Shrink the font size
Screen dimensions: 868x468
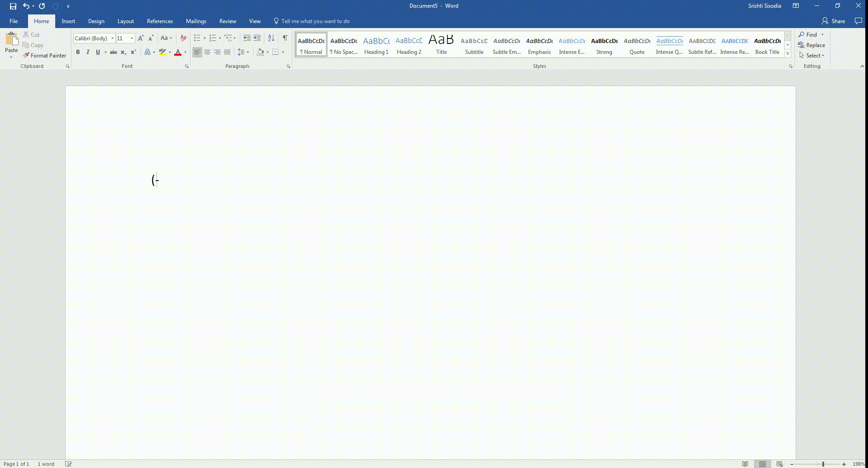pos(151,38)
